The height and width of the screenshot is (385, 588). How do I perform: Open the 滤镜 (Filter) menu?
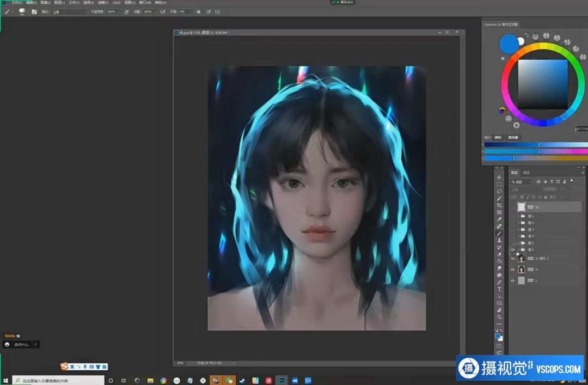[103, 3]
